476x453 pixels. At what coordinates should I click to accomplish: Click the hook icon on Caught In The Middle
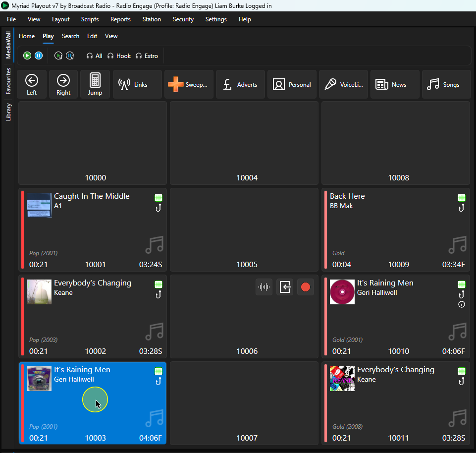point(158,208)
